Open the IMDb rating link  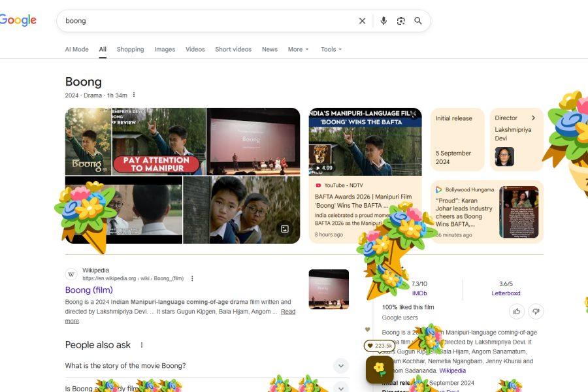tap(419, 293)
